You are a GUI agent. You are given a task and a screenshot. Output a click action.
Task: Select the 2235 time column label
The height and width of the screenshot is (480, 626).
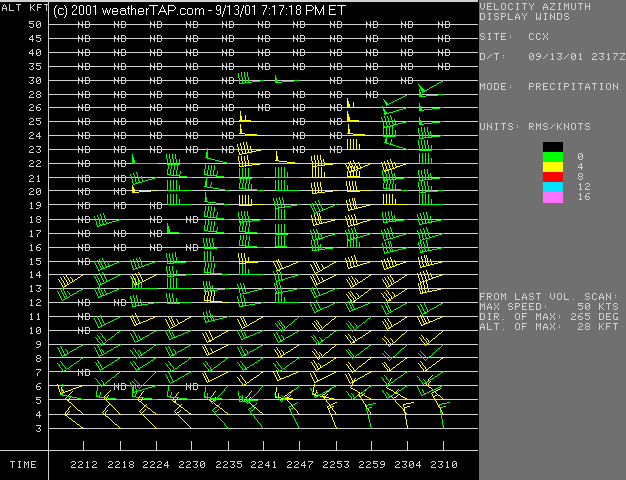[x=228, y=465]
